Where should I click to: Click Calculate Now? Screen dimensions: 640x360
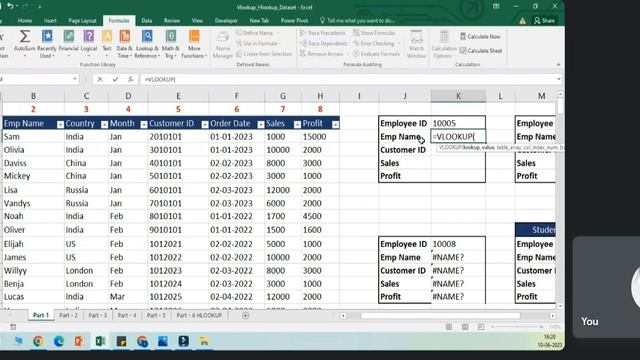tap(480, 36)
